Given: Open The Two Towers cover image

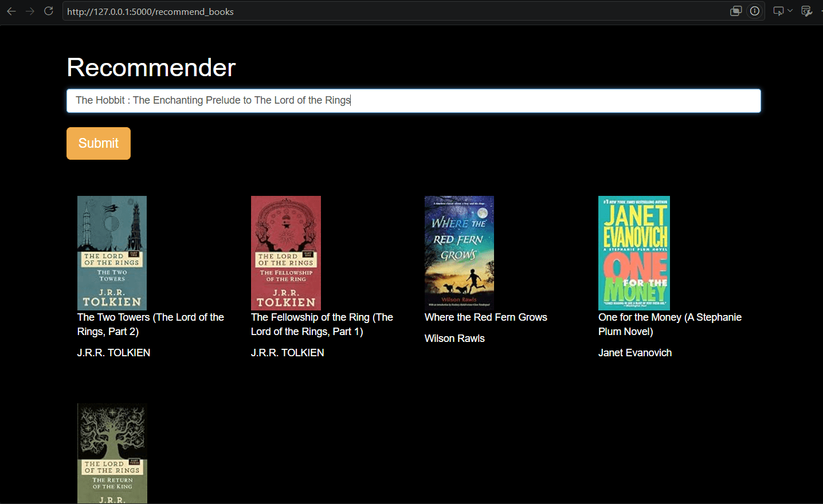Looking at the screenshot, I should tap(112, 253).
